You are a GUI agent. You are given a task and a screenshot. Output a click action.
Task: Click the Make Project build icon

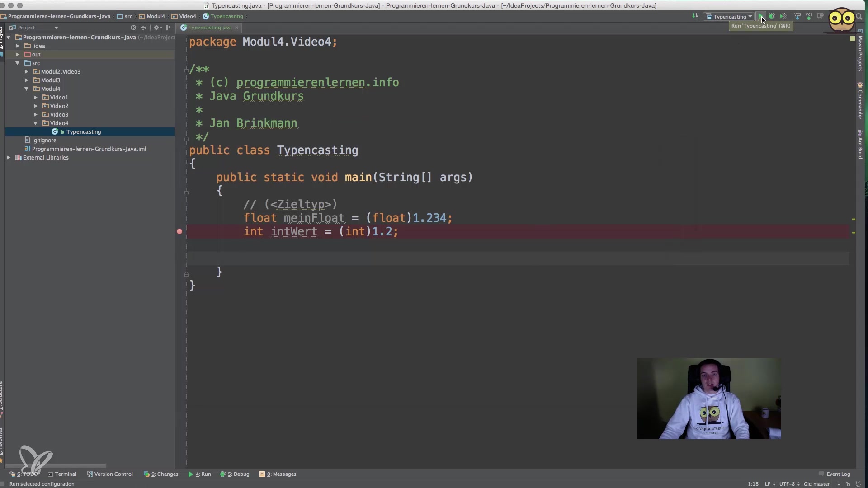(x=696, y=17)
